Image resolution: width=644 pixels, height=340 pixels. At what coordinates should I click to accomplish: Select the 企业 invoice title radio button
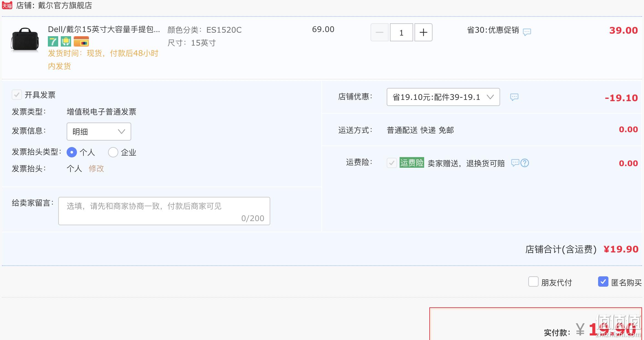pyautogui.click(x=113, y=152)
